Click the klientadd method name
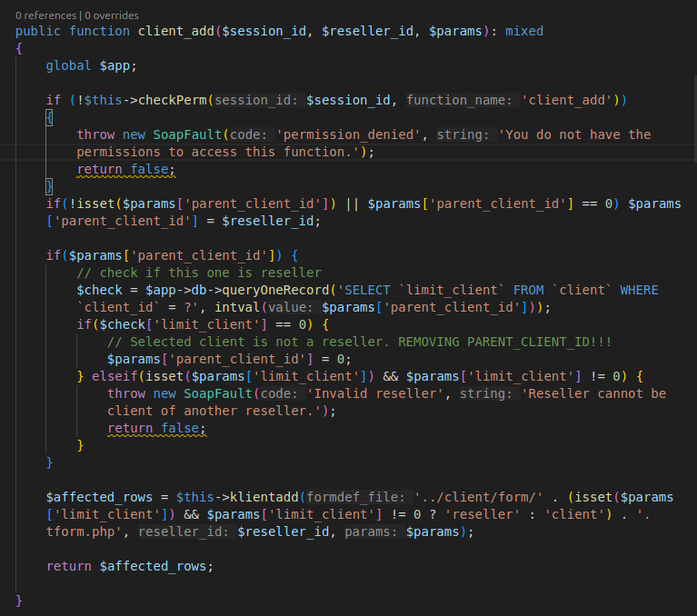This screenshot has height=616, width=697. tap(264, 497)
